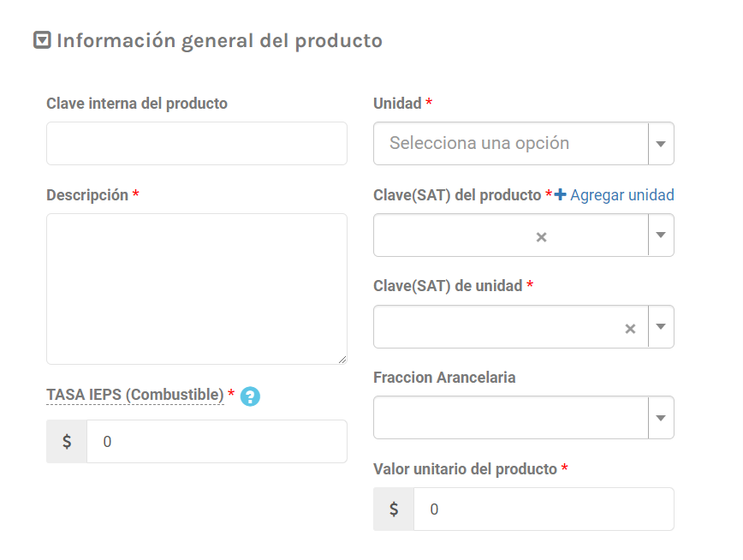Screen dimensions: 743x560
Task: Click inside the Descripción text area
Action: 197,289
